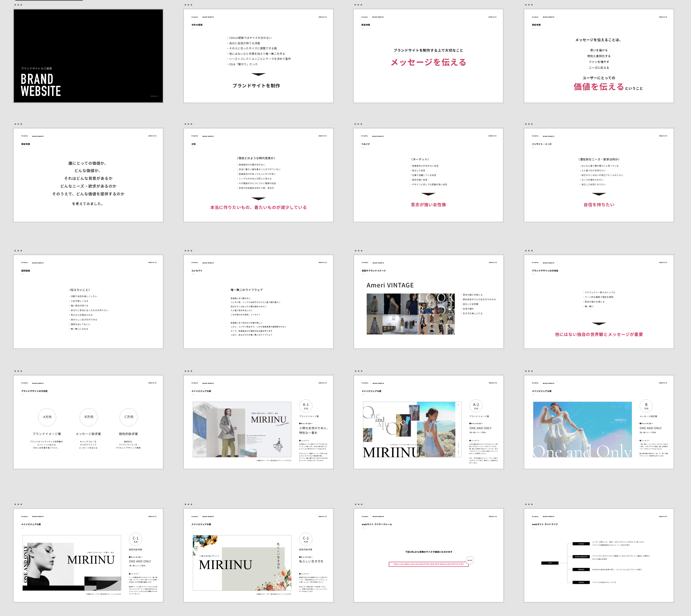The height and width of the screenshot is (616, 691).
Task: Click the BRAND box in the sitemap
Action: pos(581,570)
